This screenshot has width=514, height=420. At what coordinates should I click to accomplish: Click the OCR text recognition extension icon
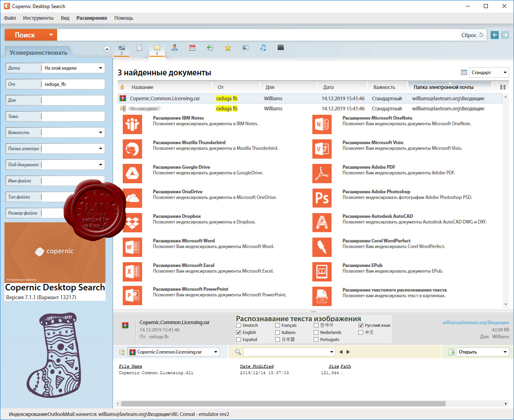click(322, 296)
